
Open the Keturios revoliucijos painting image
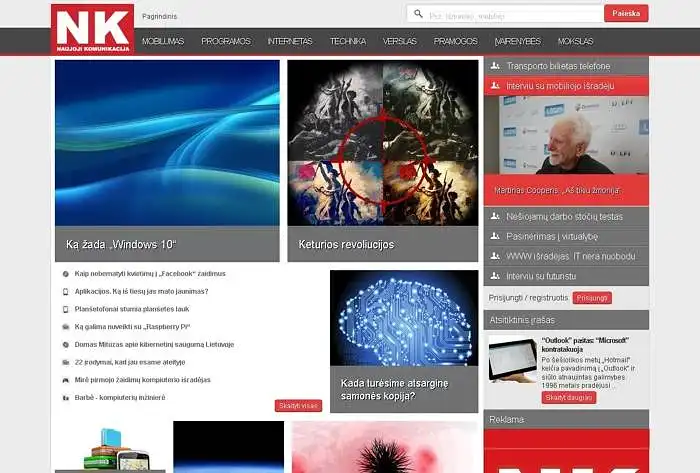pyautogui.click(x=383, y=143)
